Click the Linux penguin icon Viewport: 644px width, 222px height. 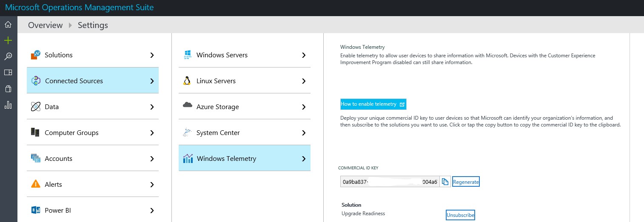(x=186, y=81)
